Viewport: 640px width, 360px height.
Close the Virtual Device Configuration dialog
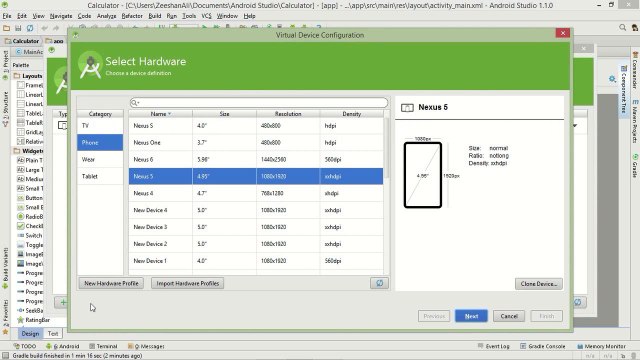(x=563, y=33)
